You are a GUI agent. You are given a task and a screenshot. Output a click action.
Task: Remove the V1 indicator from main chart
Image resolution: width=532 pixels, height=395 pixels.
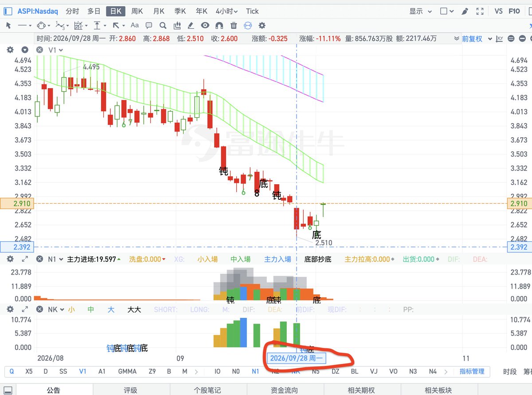click(x=39, y=50)
